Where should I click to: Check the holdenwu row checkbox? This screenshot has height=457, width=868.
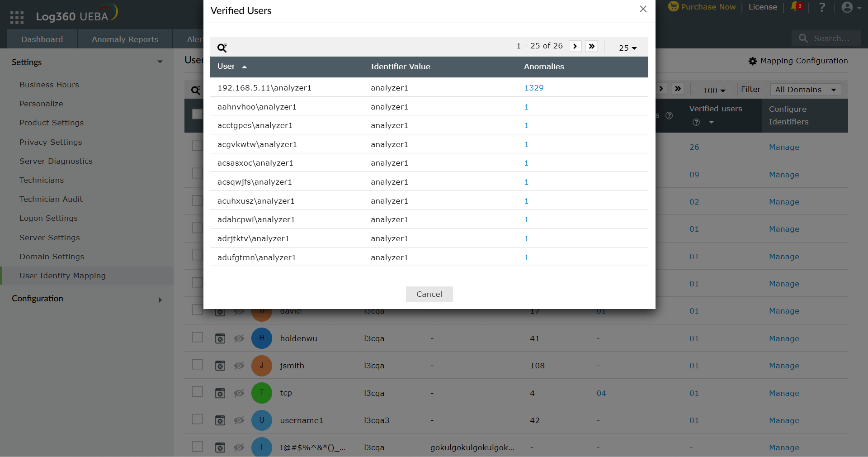coord(197,337)
